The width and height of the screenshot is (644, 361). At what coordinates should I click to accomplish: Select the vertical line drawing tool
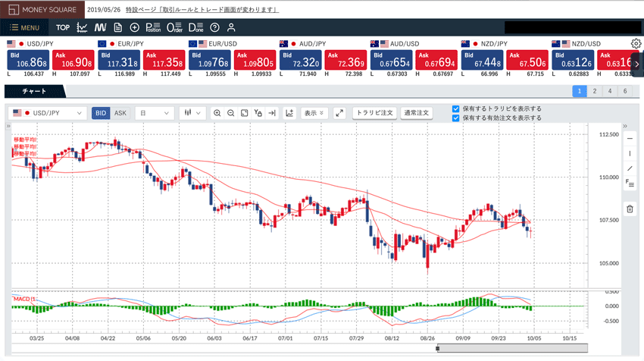(630, 154)
